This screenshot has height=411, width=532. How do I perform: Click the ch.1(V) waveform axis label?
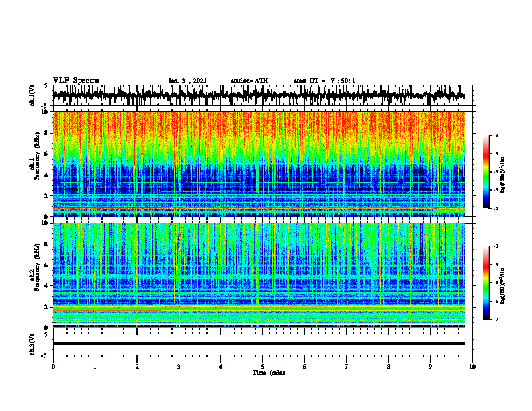tap(32, 95)
